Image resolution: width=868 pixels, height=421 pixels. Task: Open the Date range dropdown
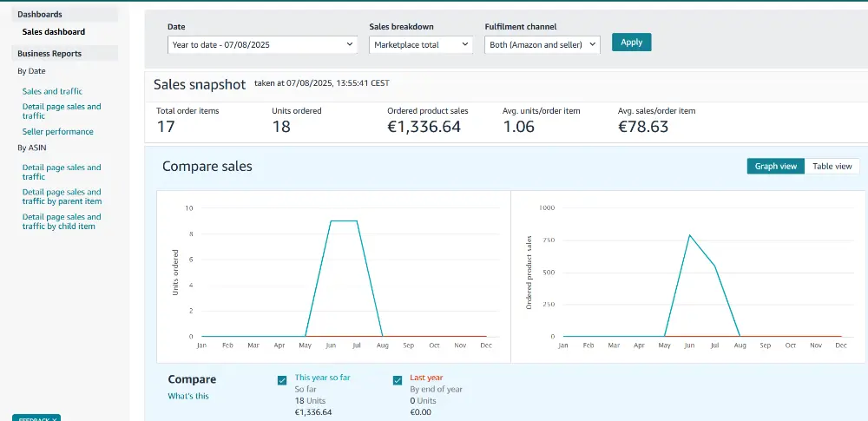click(262, 45)
